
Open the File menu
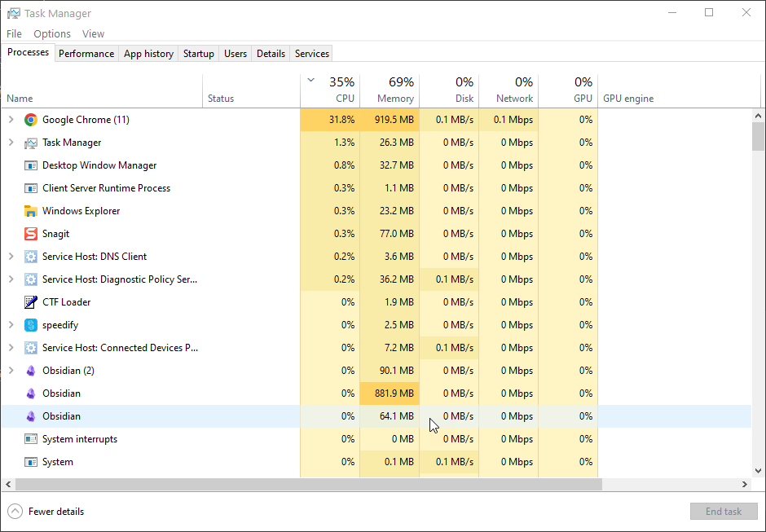(14, 33)
